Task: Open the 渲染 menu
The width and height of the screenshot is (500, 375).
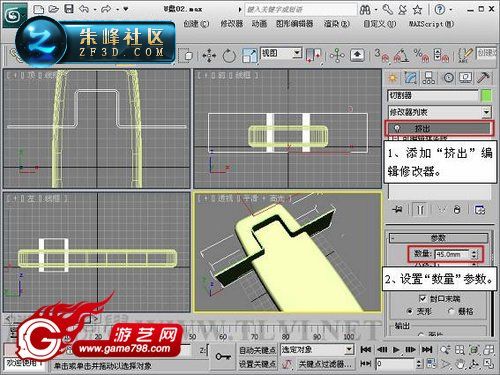Action: tap(337, 24)
